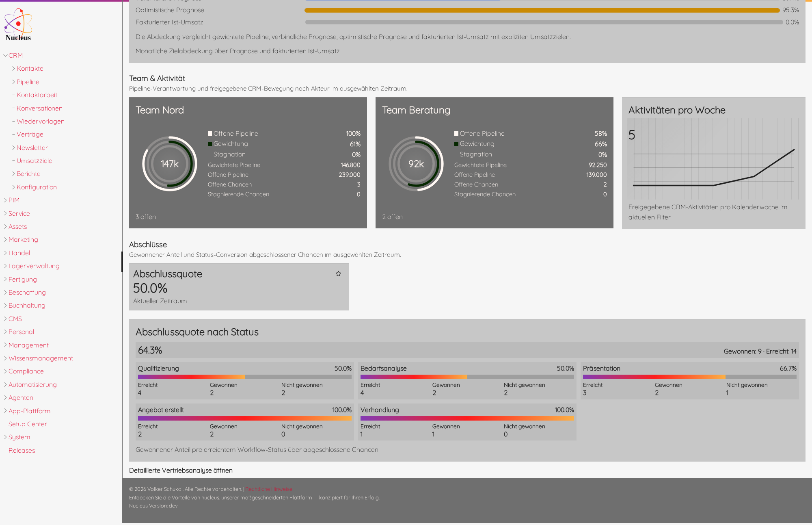Expand the Konfiguration chevron
Screen dimensions: 812x525
click(x=13, y=187)
